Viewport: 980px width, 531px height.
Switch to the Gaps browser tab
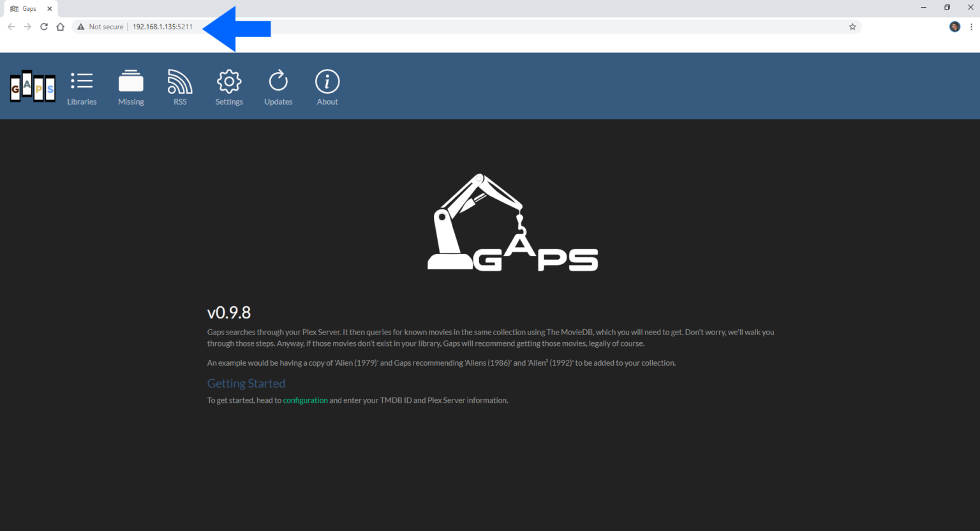(x=30, y=8)
